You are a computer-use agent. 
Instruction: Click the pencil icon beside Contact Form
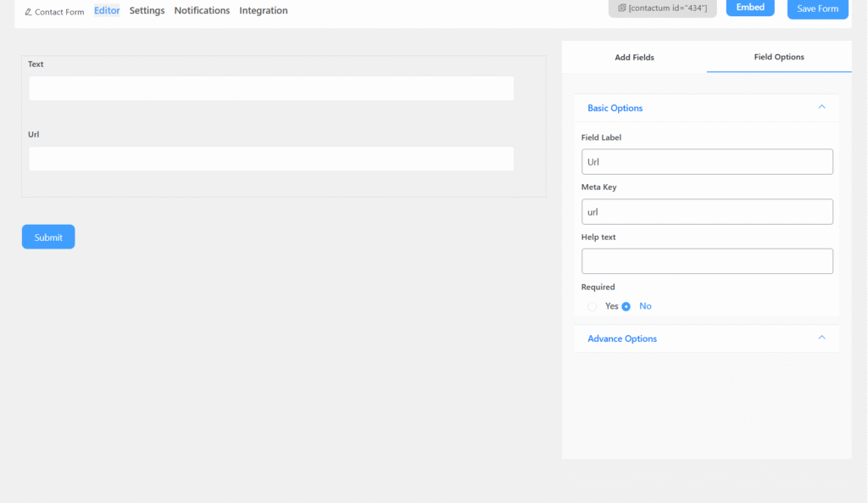pyautogui.click(x=28, y=13)
